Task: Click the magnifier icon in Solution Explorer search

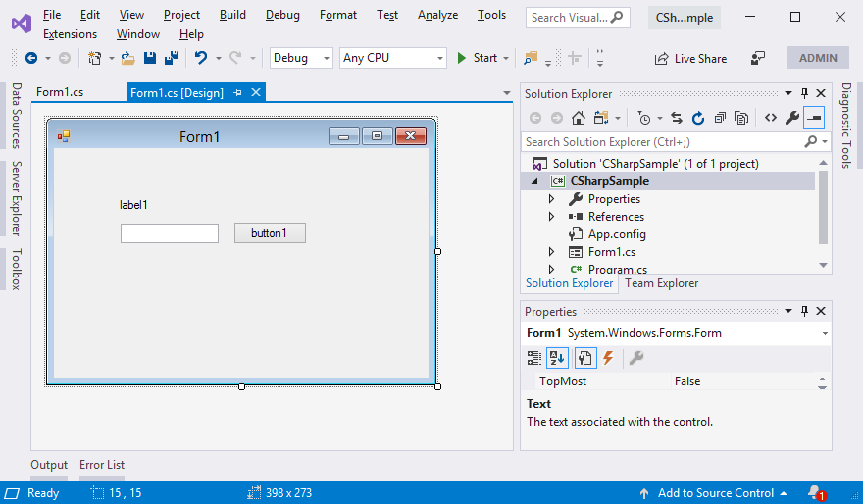Action: pyautogui.click(x=811, y=142)
